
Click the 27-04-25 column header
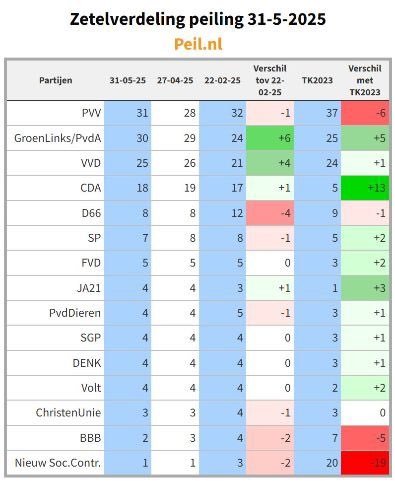tap(175, 80)
